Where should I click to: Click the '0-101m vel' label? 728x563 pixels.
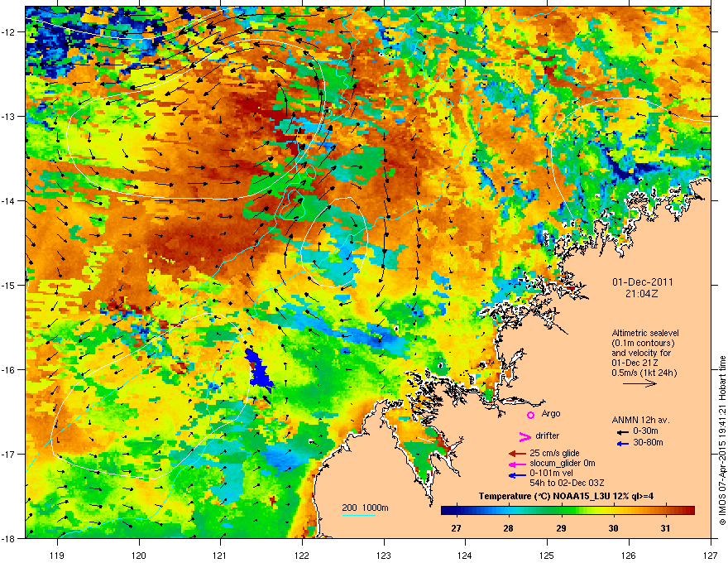click(x=551, y=474)
